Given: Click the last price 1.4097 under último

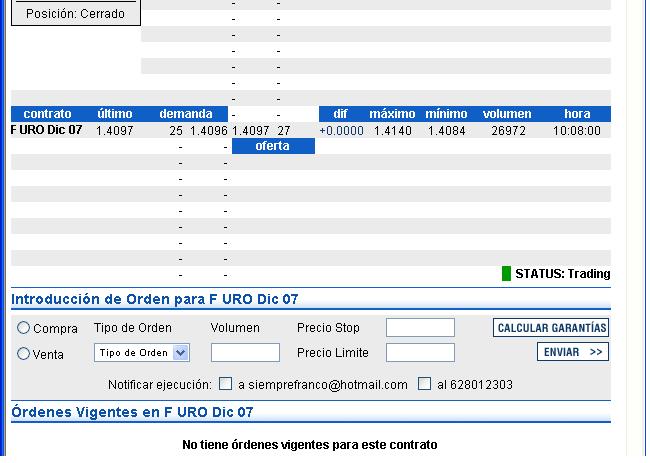Looking at the screenshot, I should (x=114, y=131).
